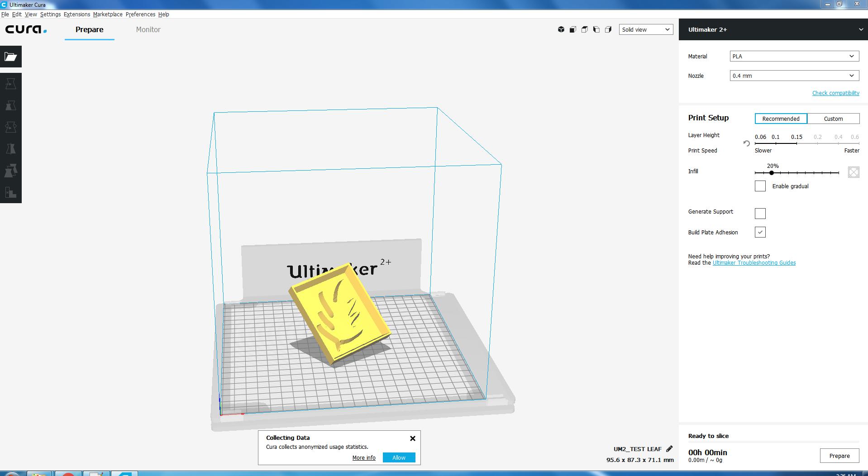Image resolution: width=868 pixels, height=476 pixels.
Task: Click the Layer Height slider track
Action: 807,143
